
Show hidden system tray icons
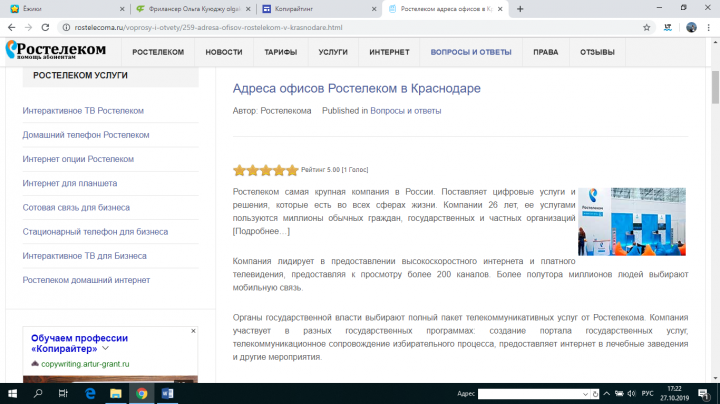point(607,393)
